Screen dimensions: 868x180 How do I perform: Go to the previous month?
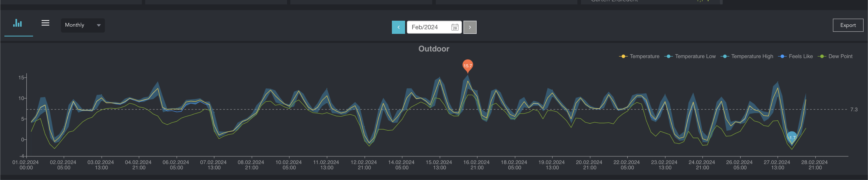click(398, 27)
